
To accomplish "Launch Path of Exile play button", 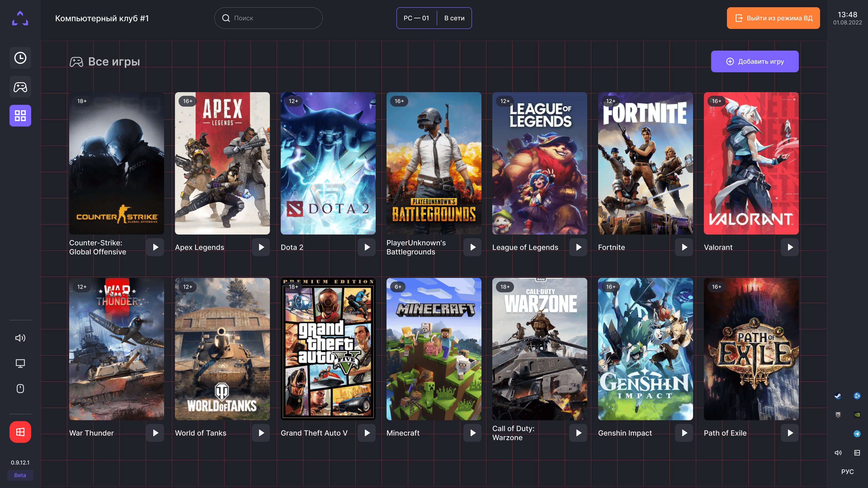I will [x=790, y=433].
